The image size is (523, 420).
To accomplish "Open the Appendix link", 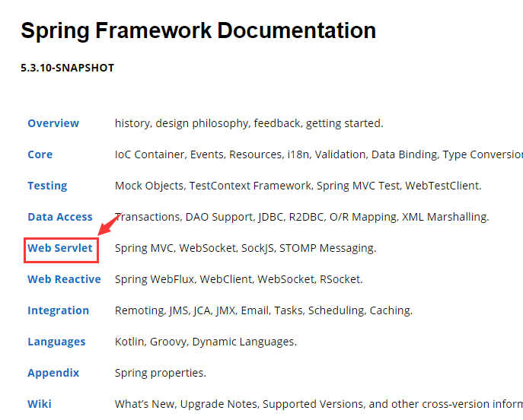I will pos(53,373).
